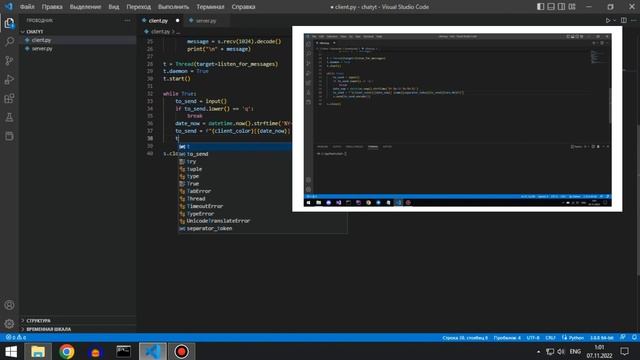Split the editor to the right
This screenshot has width=640, height=360.
click(624, 20)
